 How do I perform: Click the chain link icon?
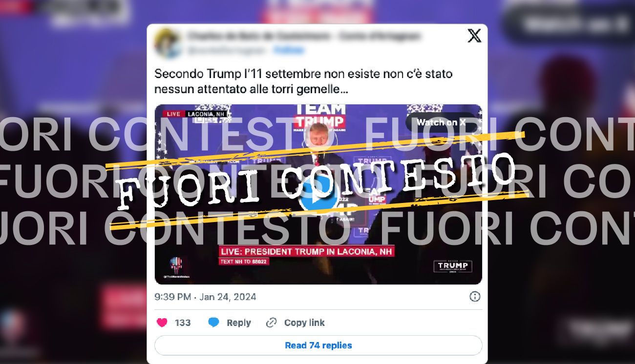click(x=271, y=323)
